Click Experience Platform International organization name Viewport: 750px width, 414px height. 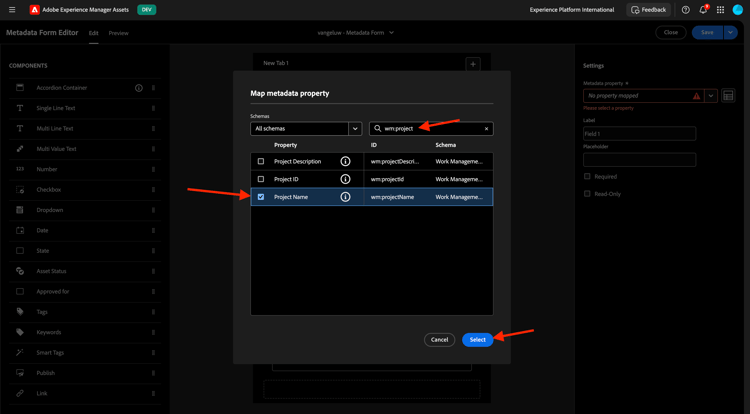click(572, 10)
